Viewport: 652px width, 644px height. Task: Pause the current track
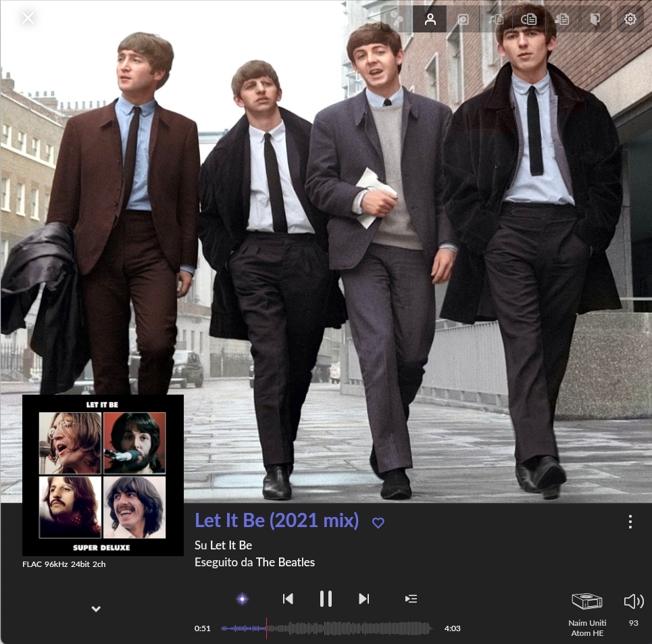326,599
